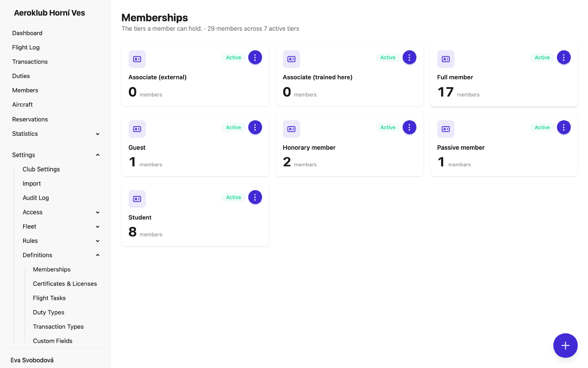The height and width of the screenshot is (368, 588).
Task: Click the ID card icon on Honorary member
Action: (291, 129)
